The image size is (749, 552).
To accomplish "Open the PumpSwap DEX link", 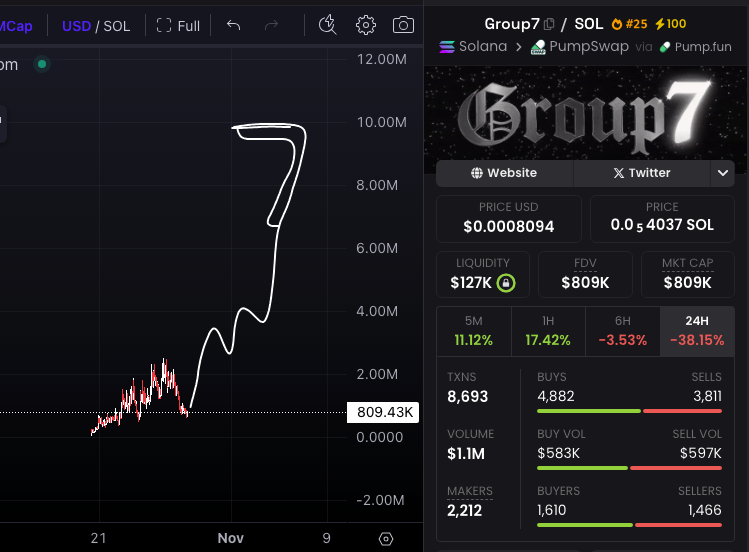I will click(579, 47).
